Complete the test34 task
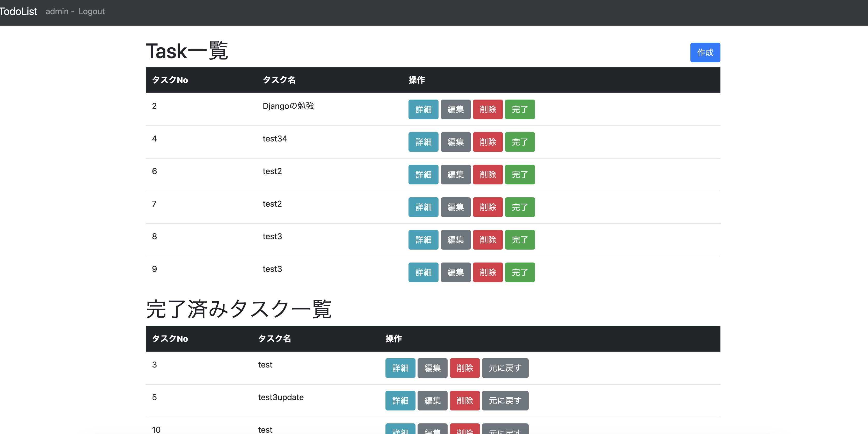This screenshot has height=434, width=868. [520, 142]
